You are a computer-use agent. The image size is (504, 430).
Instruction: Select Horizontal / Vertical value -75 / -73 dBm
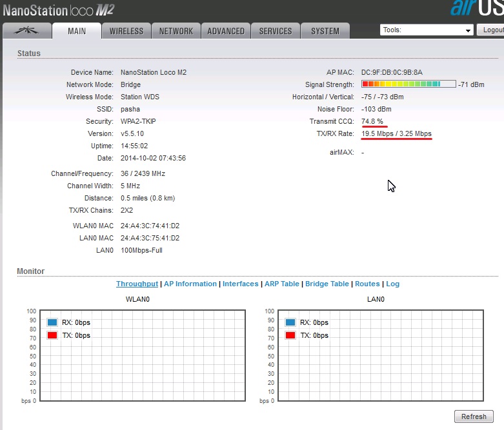click(x=383, y=97)
